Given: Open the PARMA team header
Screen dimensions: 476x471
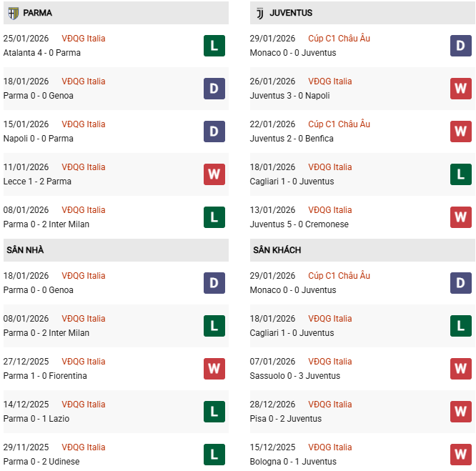Looking at the screenshot, I should (x=37, y=13).
